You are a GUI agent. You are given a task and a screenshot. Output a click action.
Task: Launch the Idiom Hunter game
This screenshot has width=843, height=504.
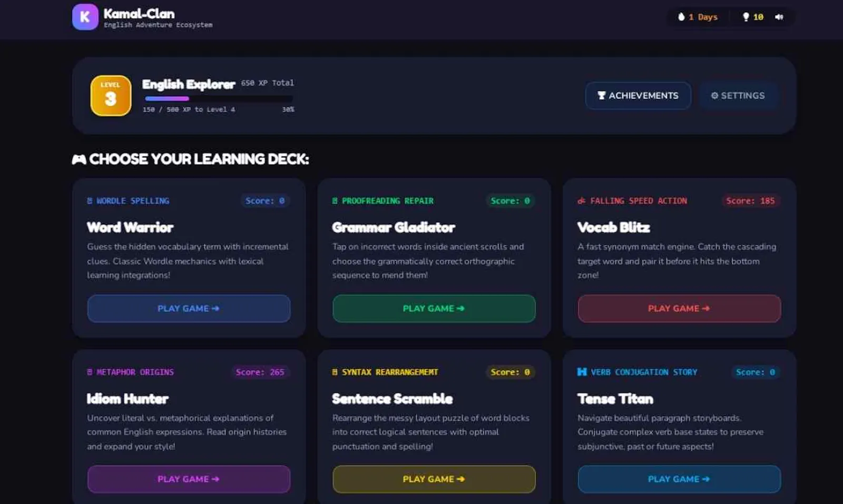click(x=189, y=479)
